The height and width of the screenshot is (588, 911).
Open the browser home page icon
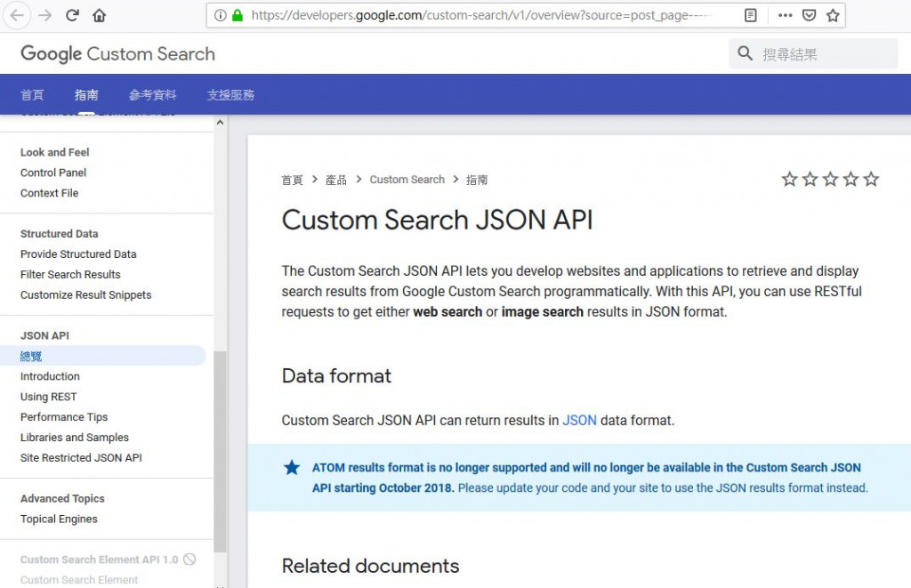(x=100, y=15)
